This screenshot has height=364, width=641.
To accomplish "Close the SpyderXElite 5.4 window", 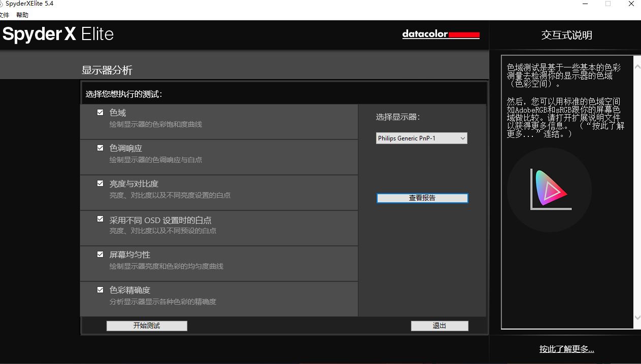I will (631, 4).
